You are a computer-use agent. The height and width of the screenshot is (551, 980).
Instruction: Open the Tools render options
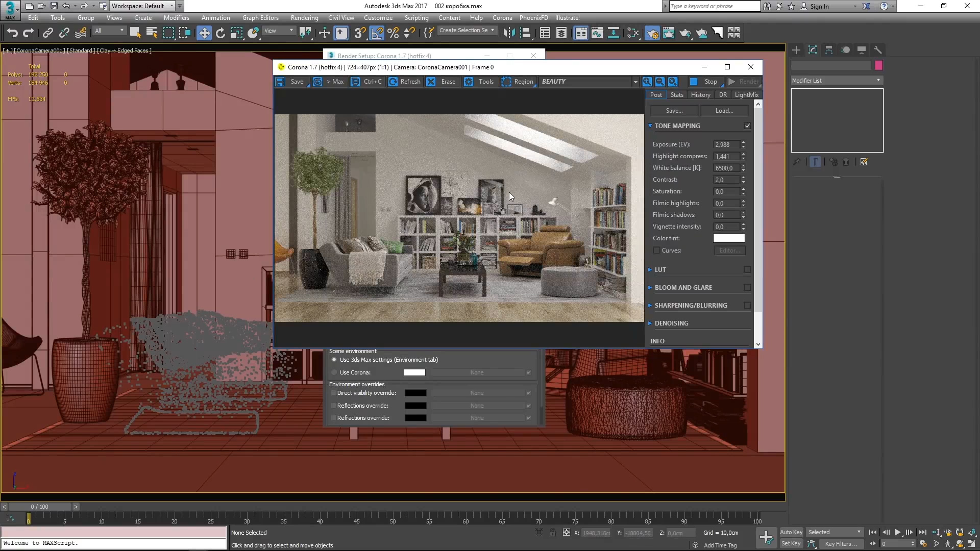486,82
